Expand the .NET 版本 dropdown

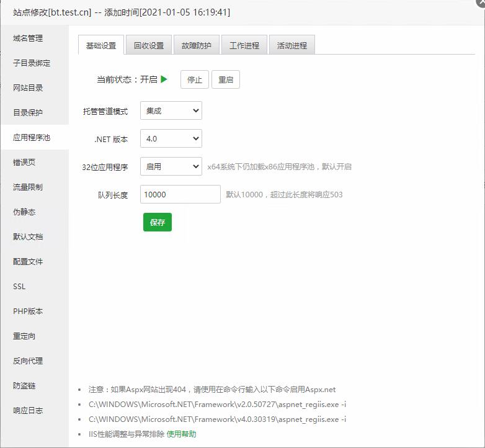point(171,138)
